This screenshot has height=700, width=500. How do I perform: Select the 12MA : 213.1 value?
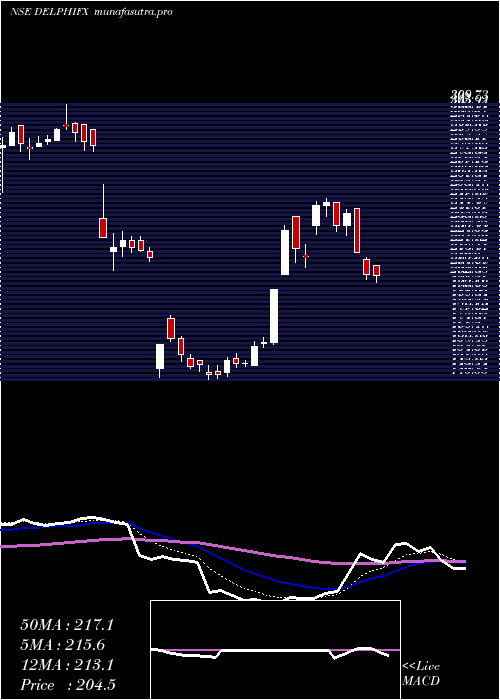coord(67,665)
